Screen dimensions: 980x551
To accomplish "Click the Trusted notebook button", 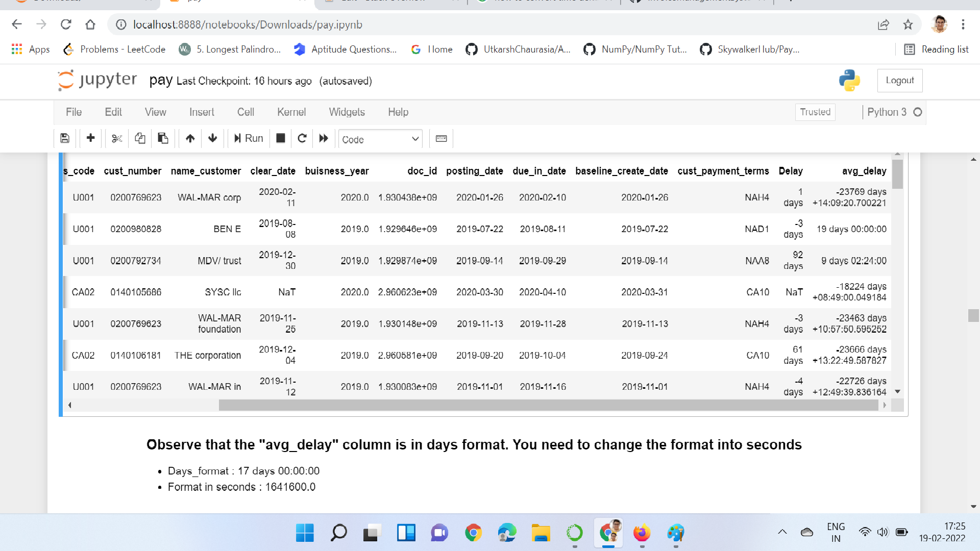I will click(815, 112).
